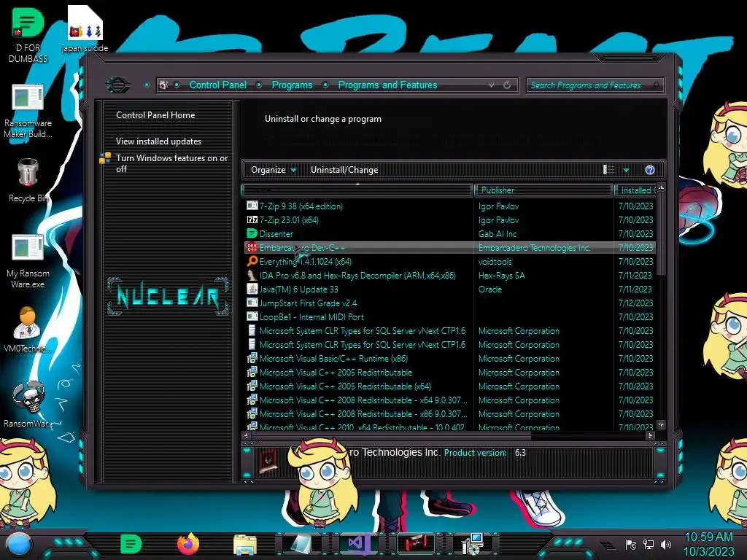Open the D FOR DUMBASS desktop icon
Screen dimensions: 747x560
pos(28,34)
